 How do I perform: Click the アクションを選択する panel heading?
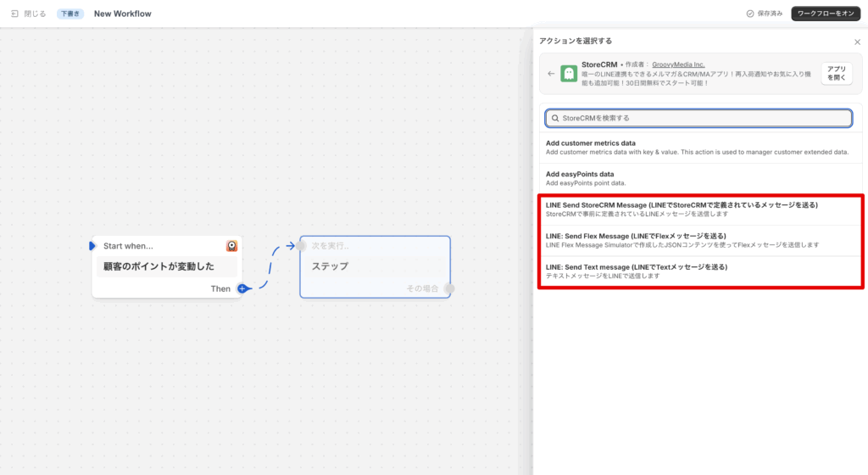[576, 41]
